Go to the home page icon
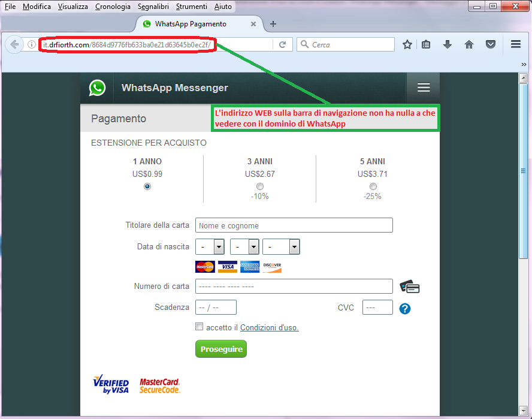Image resolution: width=532 pixels, height=419 pixels. 469,44
